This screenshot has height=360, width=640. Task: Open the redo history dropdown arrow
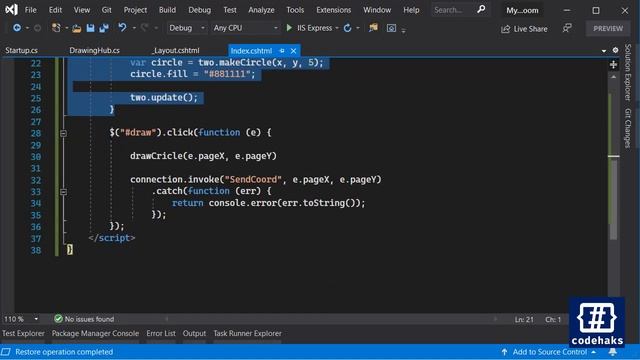(156, 28)
